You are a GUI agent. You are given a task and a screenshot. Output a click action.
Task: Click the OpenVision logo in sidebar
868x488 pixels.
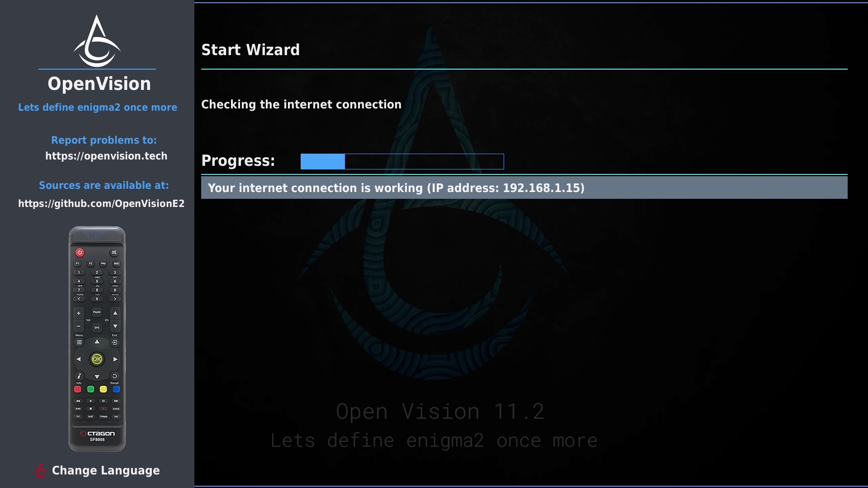(x=97, y=41)
